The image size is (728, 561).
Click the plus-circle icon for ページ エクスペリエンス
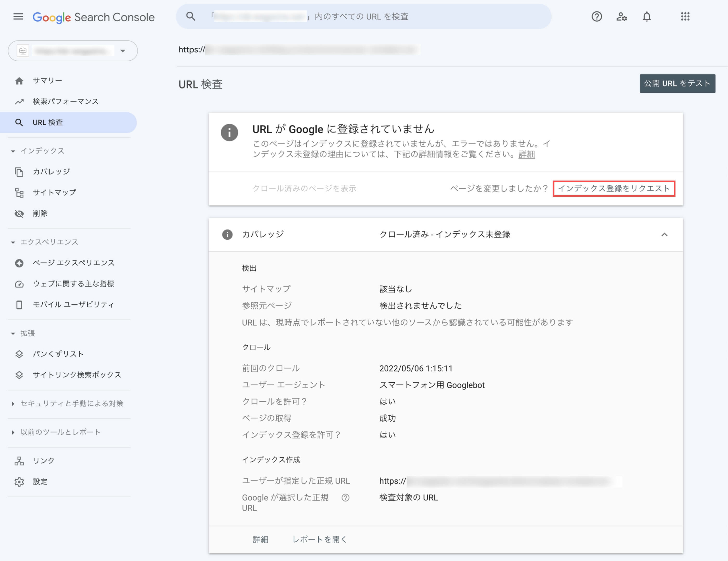pyautogui.click(x=19, y=263)
